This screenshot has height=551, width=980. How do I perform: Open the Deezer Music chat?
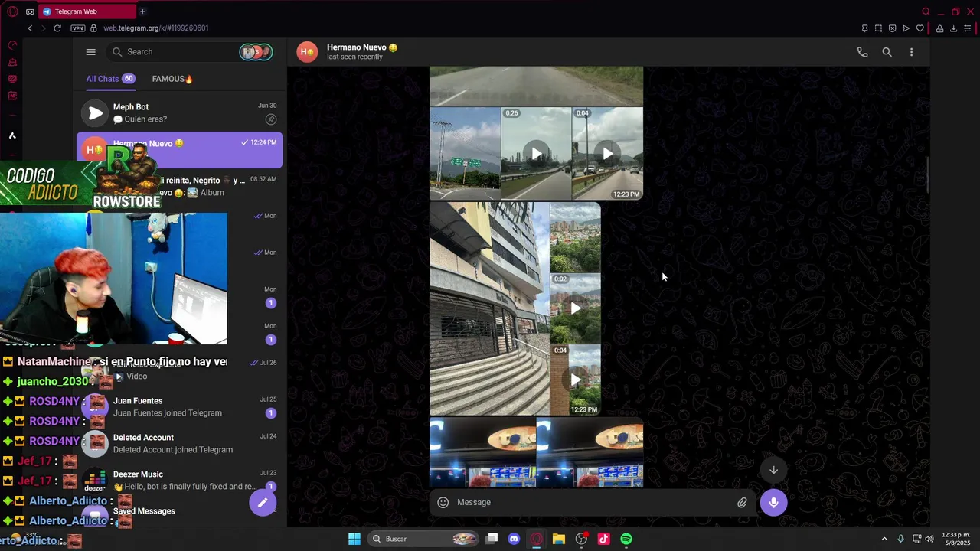(x=180, y=481)
